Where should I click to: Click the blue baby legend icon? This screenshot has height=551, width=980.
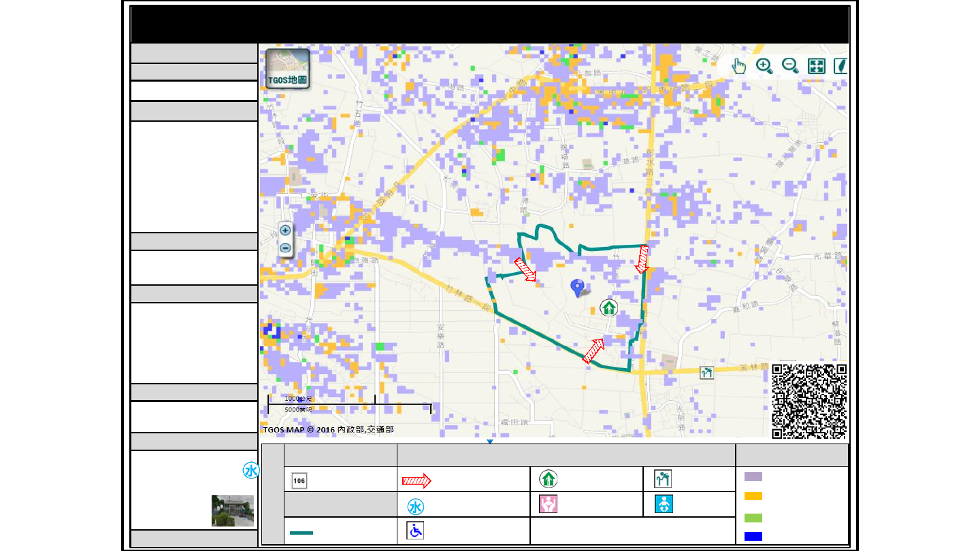coord(663,504)
